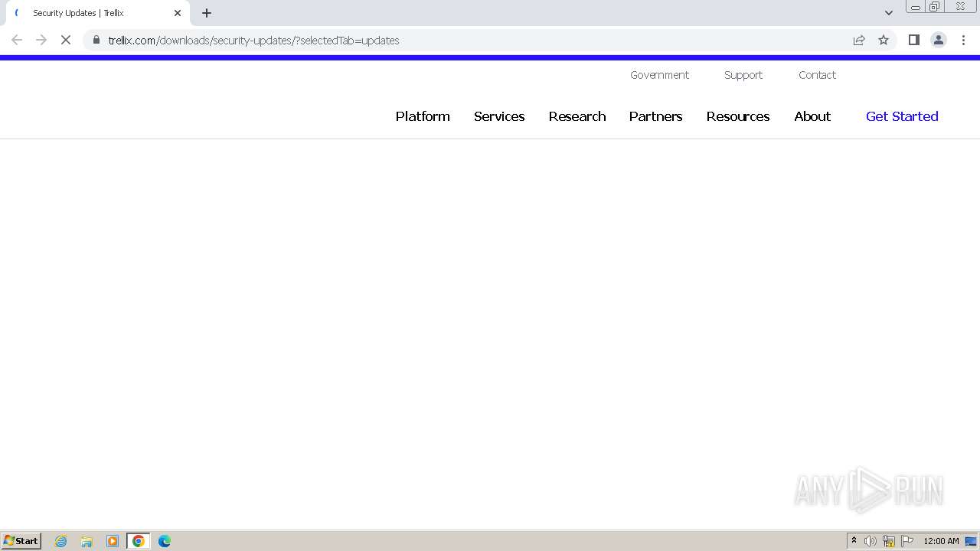Open the Support link
This screenshot has height=551, width=980.
tap(743, 75)
